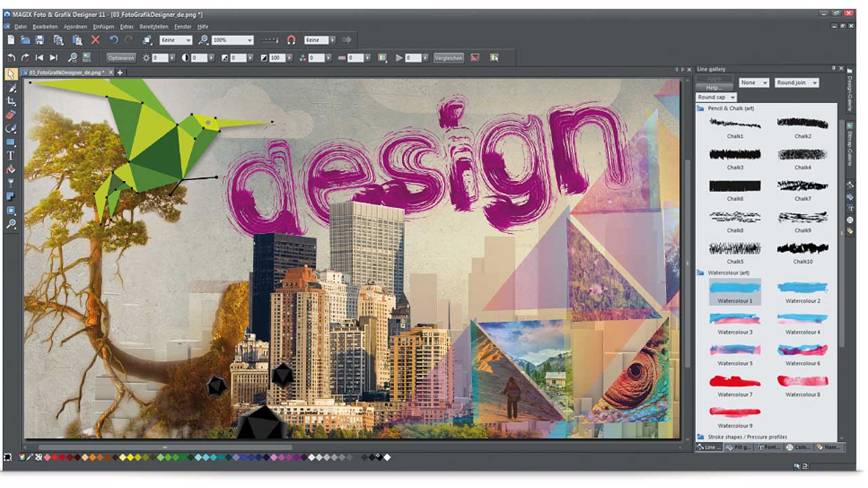Click the Vergleichen button
The height and width of the screenshot is (488, 868).
pyautogui.click(x=448, y=58)
